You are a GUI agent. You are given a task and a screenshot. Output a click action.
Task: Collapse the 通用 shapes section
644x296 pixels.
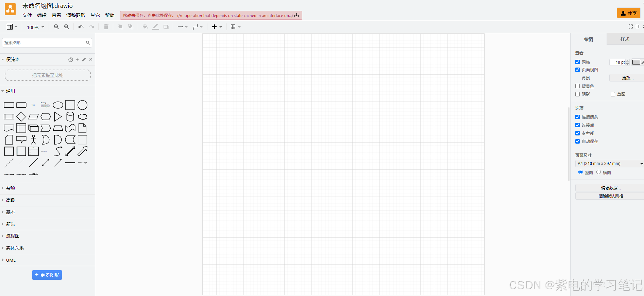(47, 91)
